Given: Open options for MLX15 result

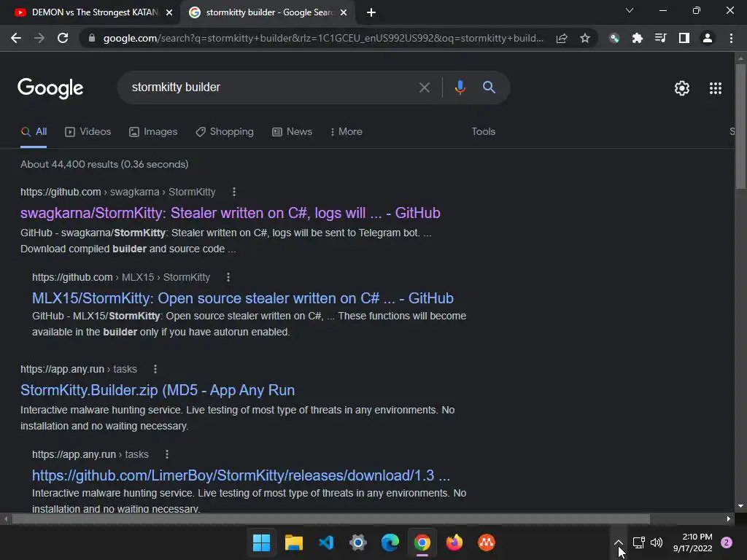Looking at the screenshot, I should tap(228, 277).
